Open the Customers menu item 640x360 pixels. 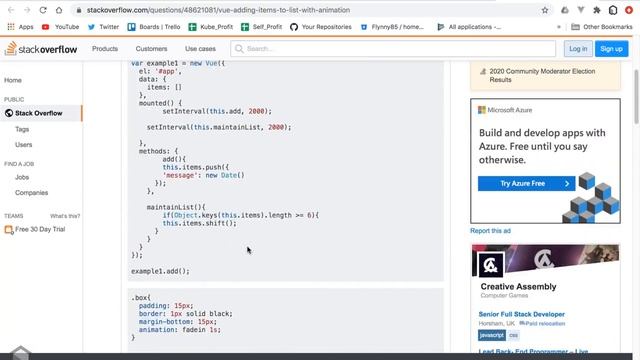(x=151, y=49)
